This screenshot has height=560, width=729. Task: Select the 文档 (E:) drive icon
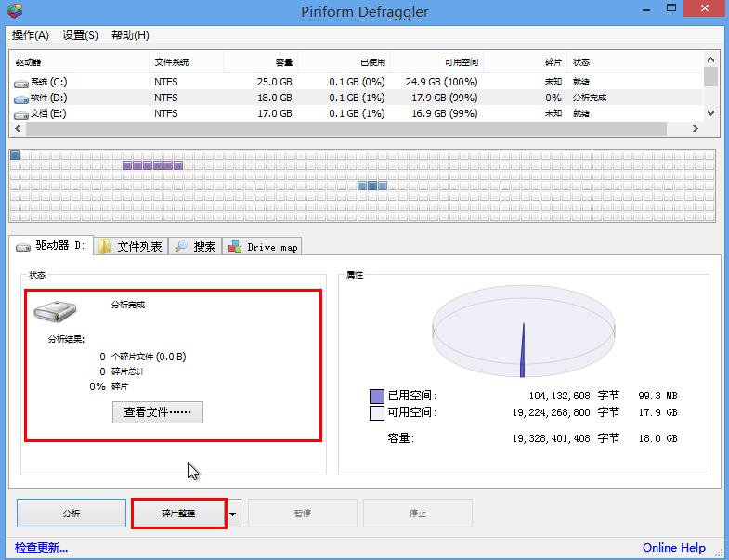click(x=21, y=115)
